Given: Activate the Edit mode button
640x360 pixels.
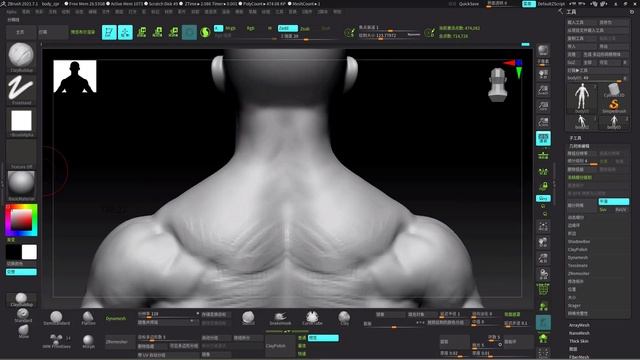Looking at the screenshot, I should [109, 32].
